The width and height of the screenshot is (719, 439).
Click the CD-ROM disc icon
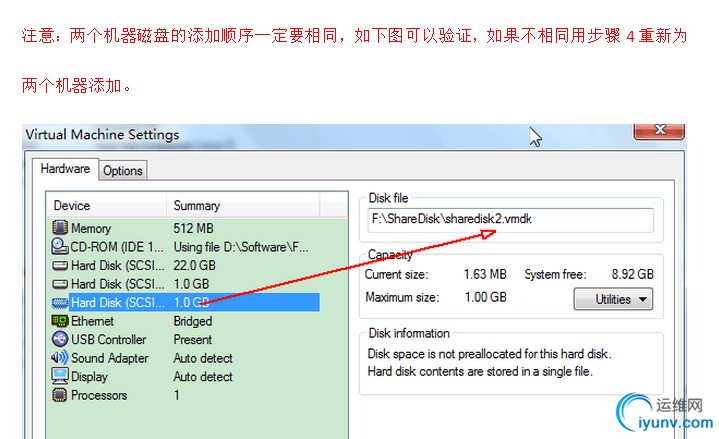(60, 246)
